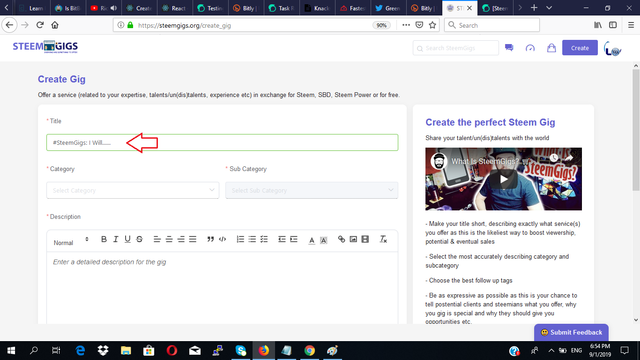
Task: Save page to Pocket
Action: point(419,25)
